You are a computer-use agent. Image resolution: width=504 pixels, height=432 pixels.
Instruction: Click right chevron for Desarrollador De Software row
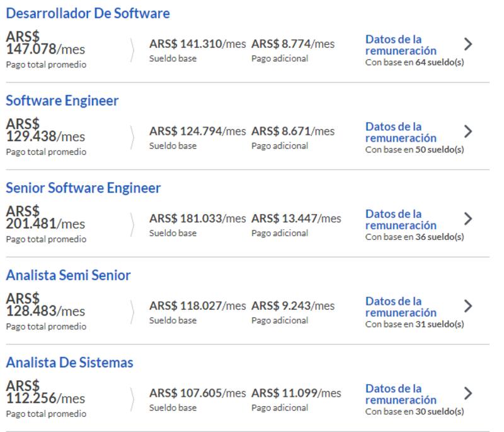coord(467,44)
